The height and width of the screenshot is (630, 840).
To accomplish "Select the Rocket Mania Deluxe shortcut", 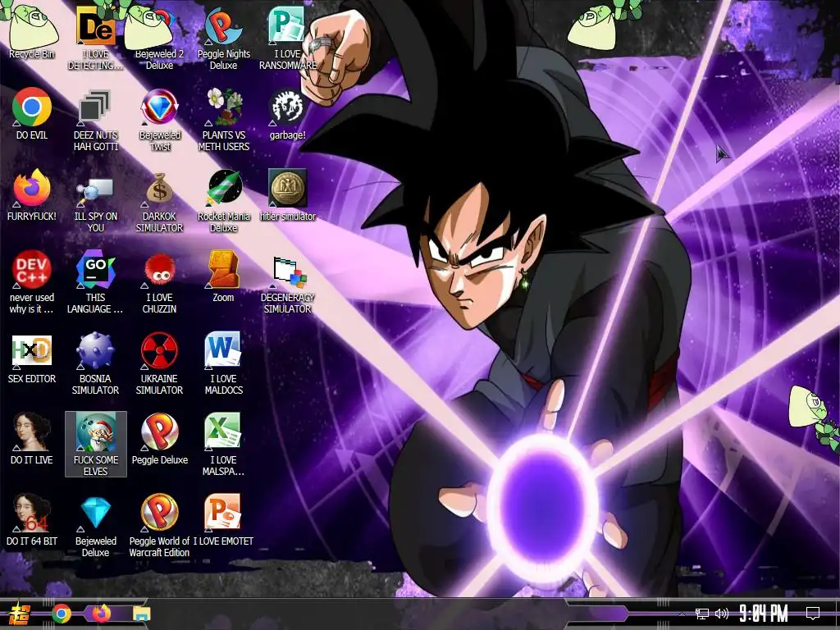I will click(223, 203).
